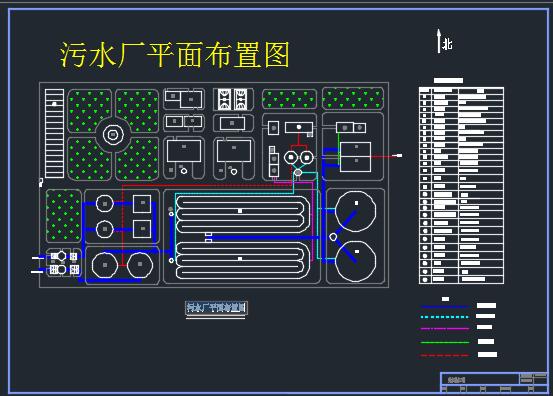Pick the solid blue legend line
553x396 pixels.
[x=444, y=306]
